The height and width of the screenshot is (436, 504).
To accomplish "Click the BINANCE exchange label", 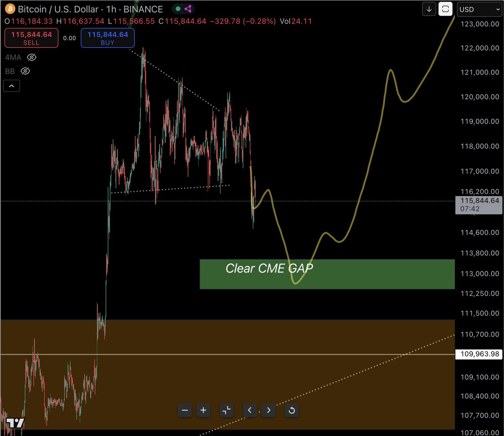I will tap(143, 9).
